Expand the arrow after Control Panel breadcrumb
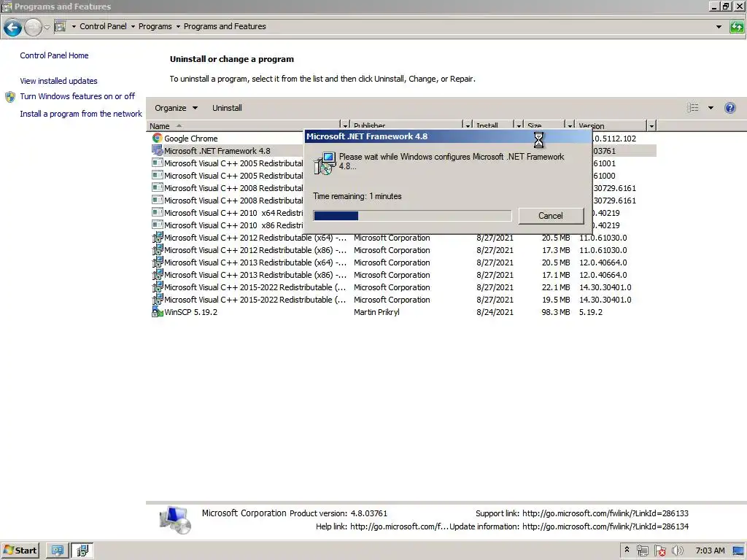747x560 pixels. 133,27
